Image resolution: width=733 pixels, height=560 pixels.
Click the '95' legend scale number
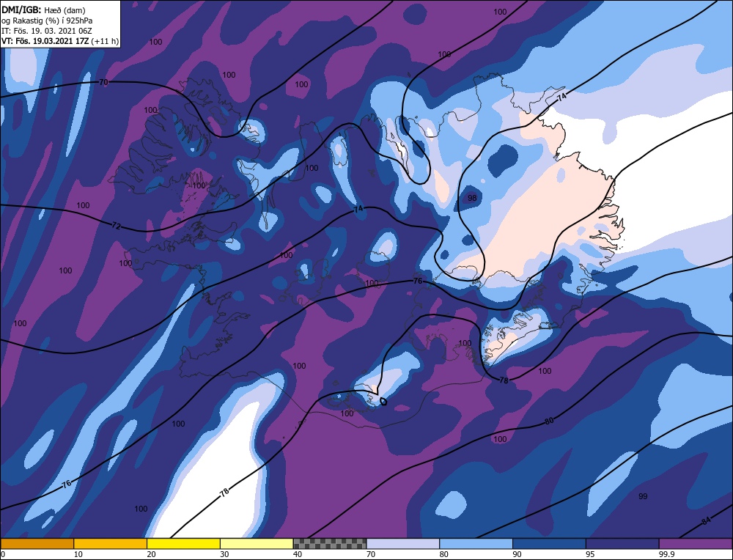click(x=590, y=554)
